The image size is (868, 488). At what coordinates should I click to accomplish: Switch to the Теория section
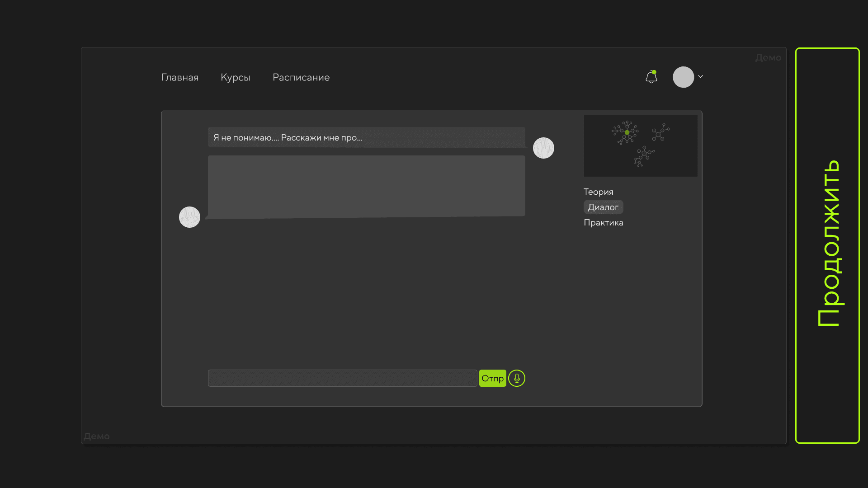598,192
